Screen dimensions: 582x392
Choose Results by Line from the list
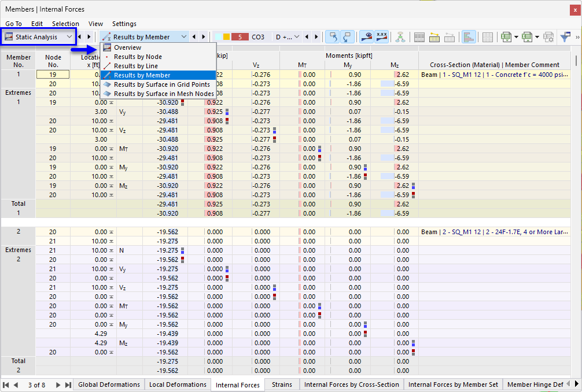tap(158, 66)
